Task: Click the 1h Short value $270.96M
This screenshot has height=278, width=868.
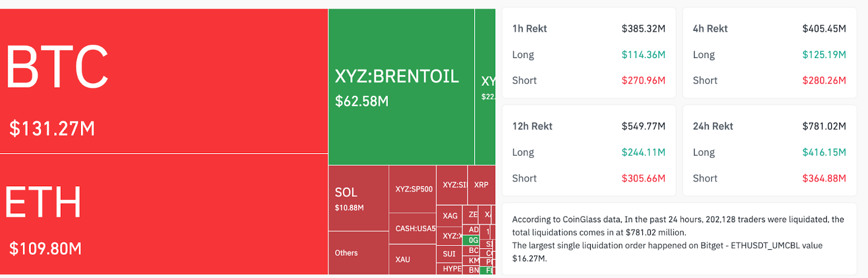Action: (x=643, y=80)
